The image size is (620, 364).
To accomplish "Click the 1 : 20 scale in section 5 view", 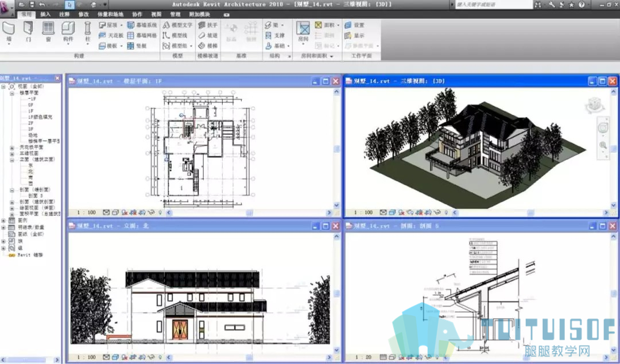I will pos(362,357).
